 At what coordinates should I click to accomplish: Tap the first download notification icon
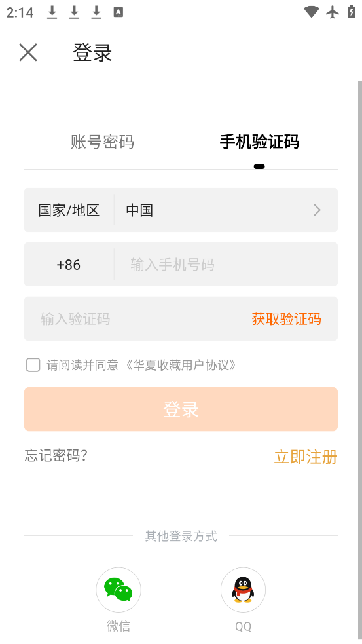point(52,12)
